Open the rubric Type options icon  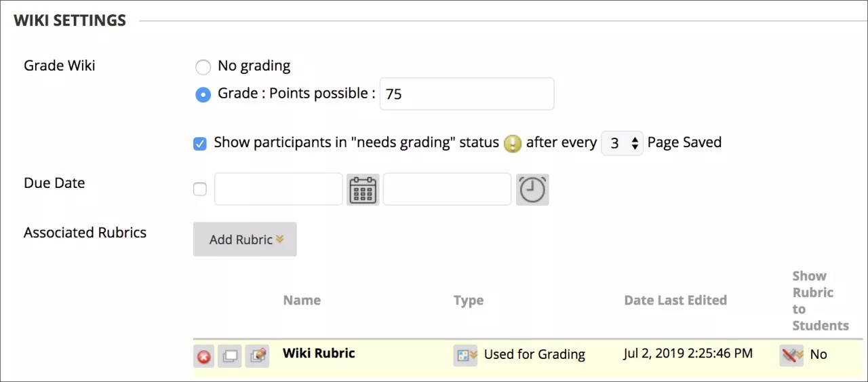point(465,355)
